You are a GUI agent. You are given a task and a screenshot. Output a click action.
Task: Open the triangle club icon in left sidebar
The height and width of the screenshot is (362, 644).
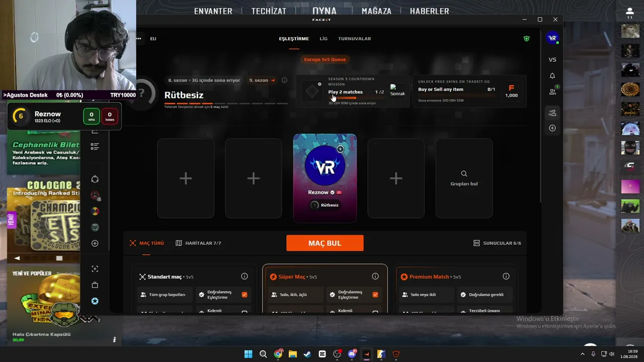point(95,179)
